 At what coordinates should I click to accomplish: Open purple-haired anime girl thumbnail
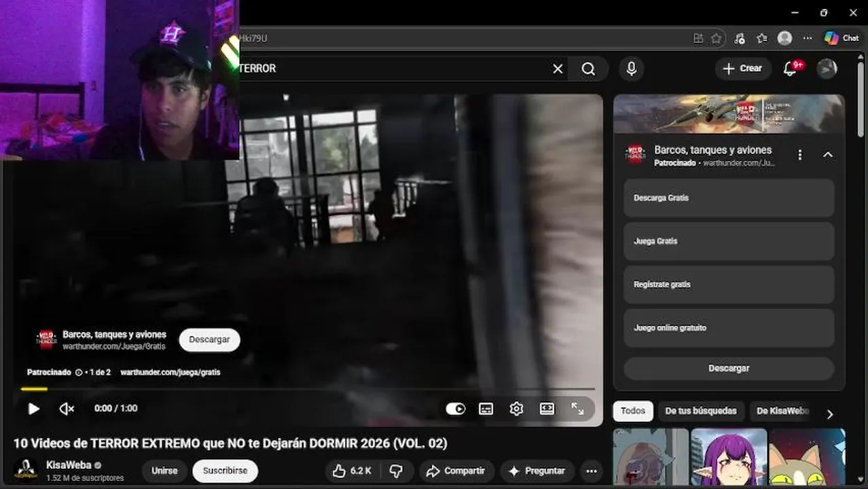729,456
